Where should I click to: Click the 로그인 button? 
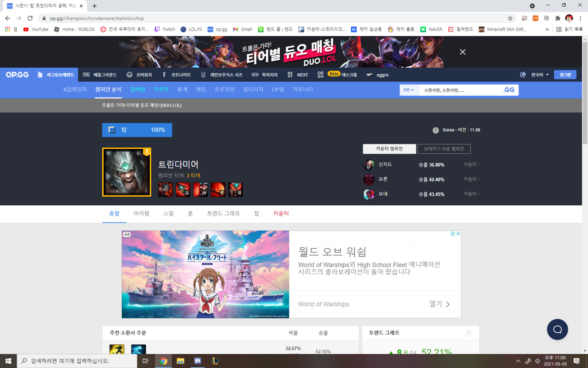[565, 75]
